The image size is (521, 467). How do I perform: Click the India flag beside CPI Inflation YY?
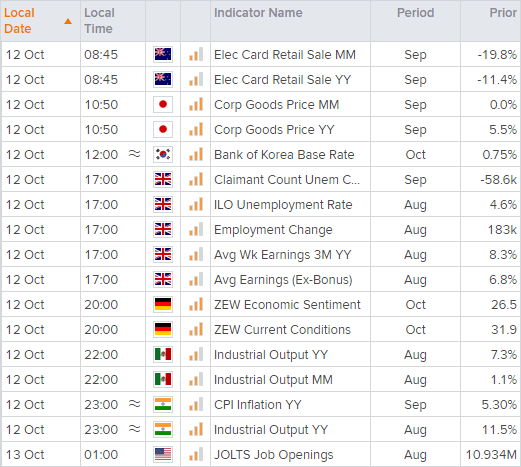tap(163, 404)
